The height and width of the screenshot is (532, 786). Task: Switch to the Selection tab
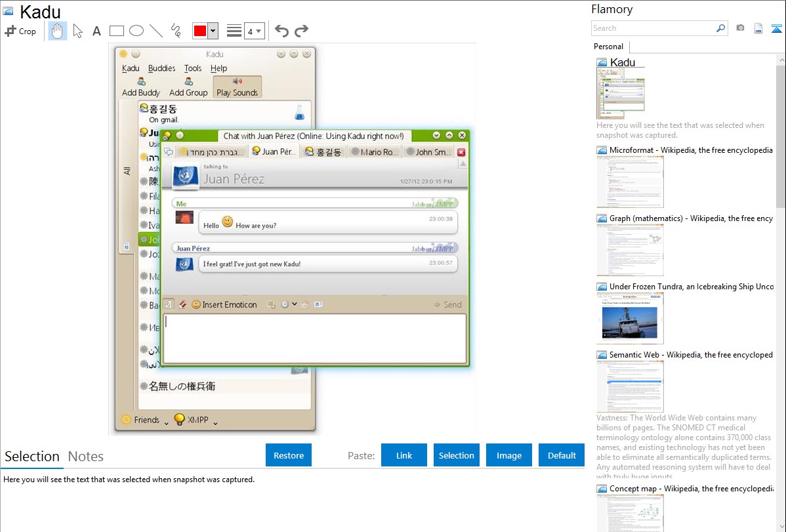pyautogui.click(x=32, y=457)
